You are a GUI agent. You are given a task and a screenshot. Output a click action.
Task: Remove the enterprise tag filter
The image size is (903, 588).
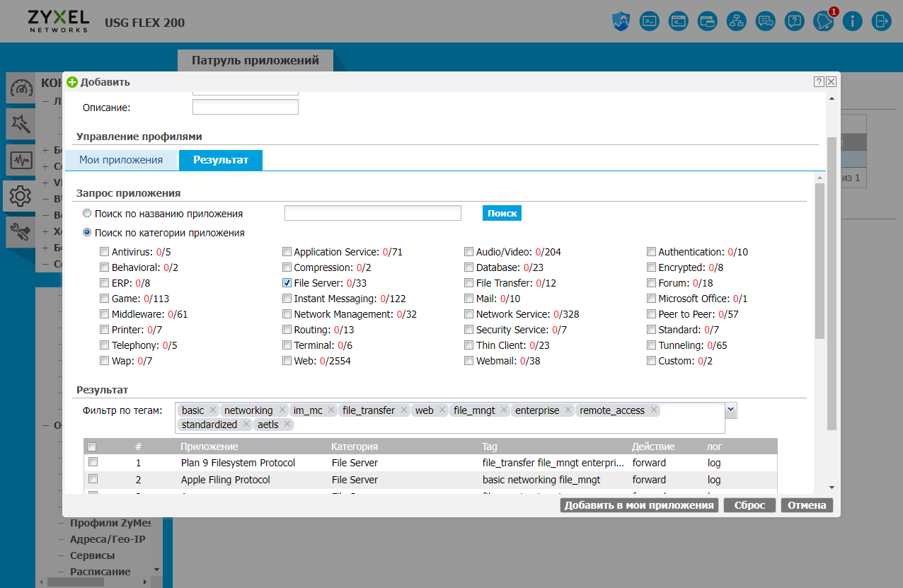pyautogui.click(x=568, y=410)
